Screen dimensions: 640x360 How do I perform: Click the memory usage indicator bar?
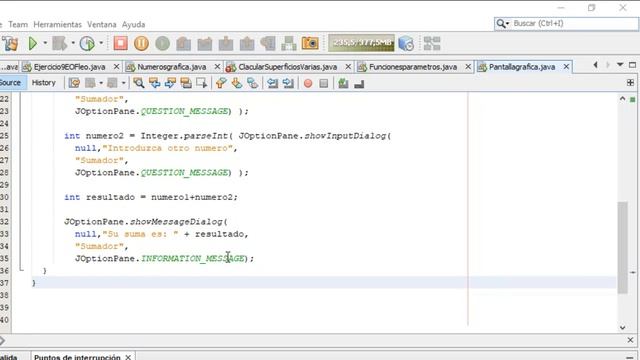tap(361, 43)
